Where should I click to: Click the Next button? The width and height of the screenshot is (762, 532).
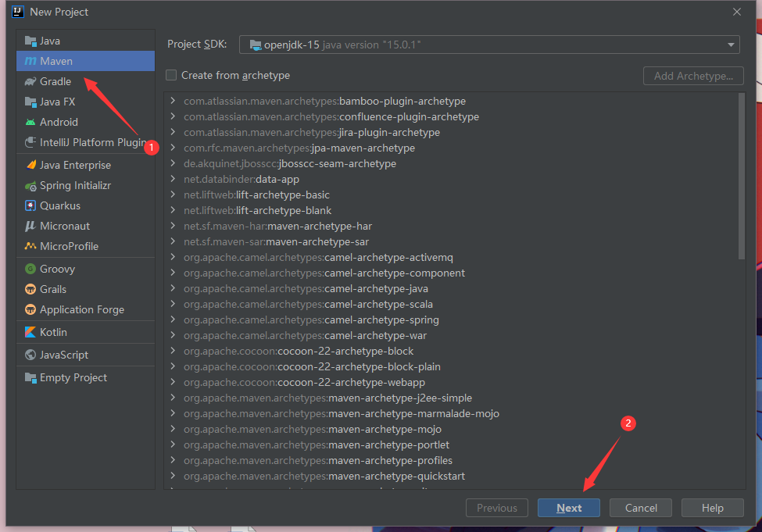(569, 508)
